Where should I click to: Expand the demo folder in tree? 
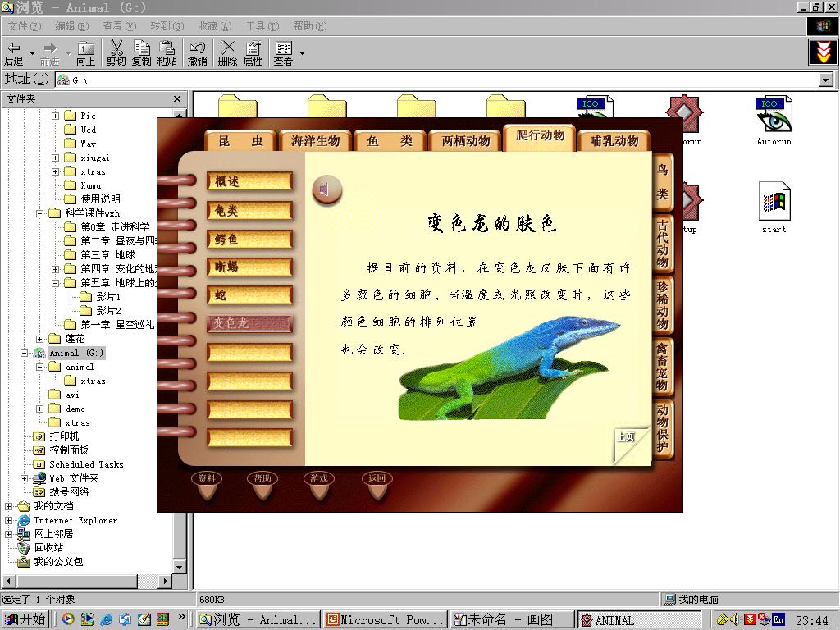(40, 409)
